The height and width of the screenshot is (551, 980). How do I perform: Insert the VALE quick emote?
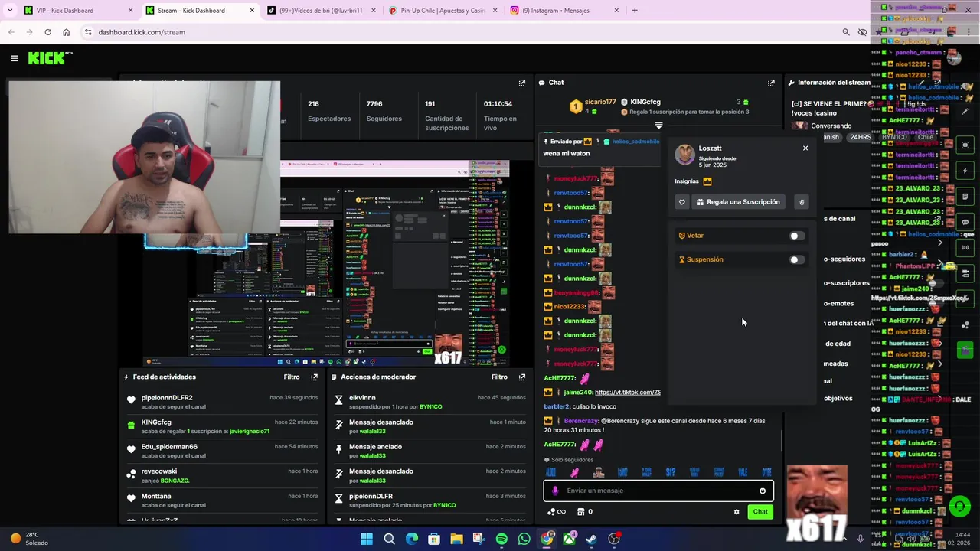click(743, 472)
